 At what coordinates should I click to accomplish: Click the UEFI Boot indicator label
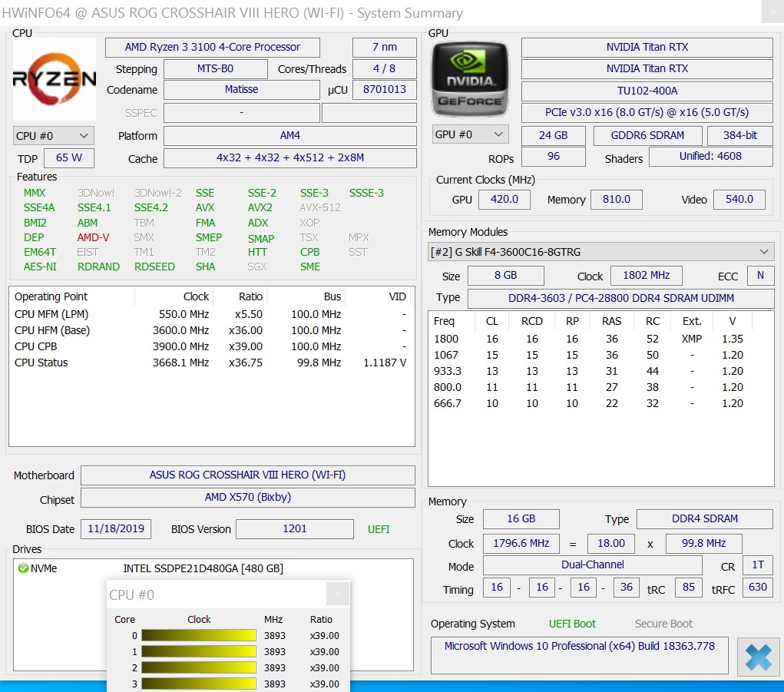point(572,624)
